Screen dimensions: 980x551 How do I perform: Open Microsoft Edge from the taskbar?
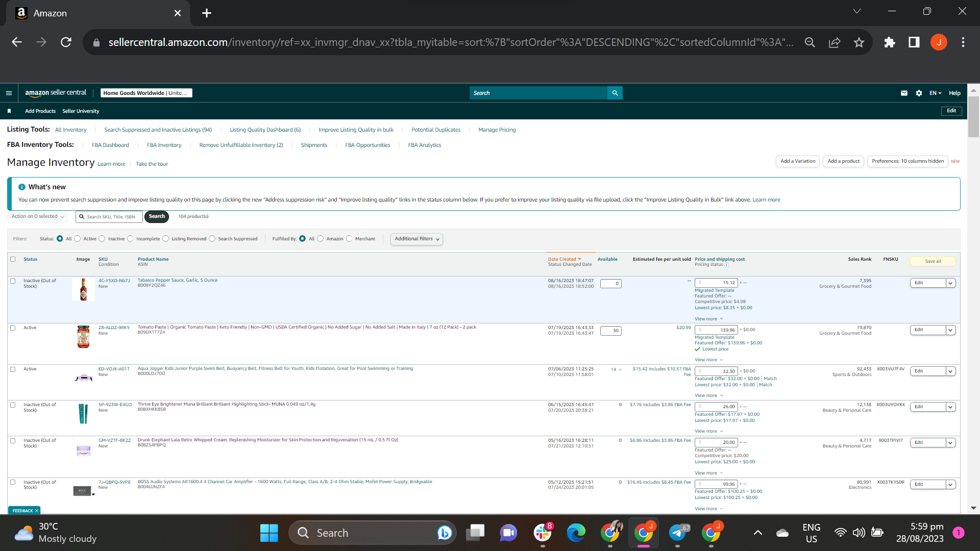tap(576, 533)
